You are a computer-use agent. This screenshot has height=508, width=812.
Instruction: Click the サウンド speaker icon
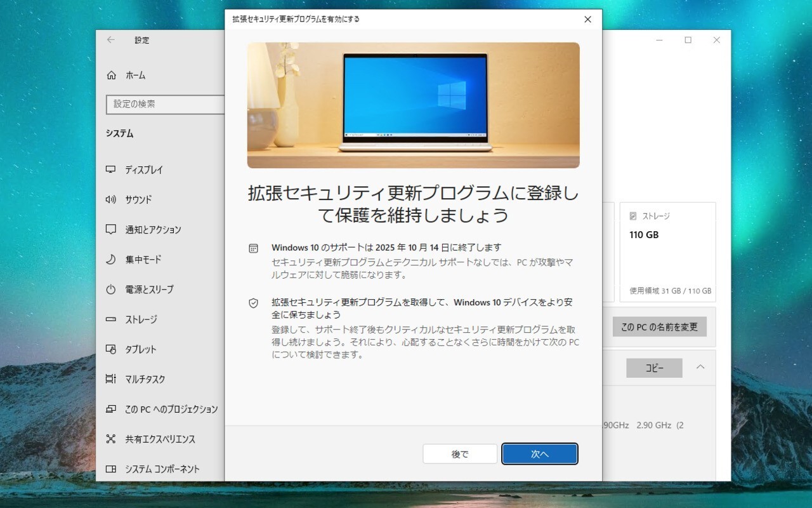coord(111,199)
